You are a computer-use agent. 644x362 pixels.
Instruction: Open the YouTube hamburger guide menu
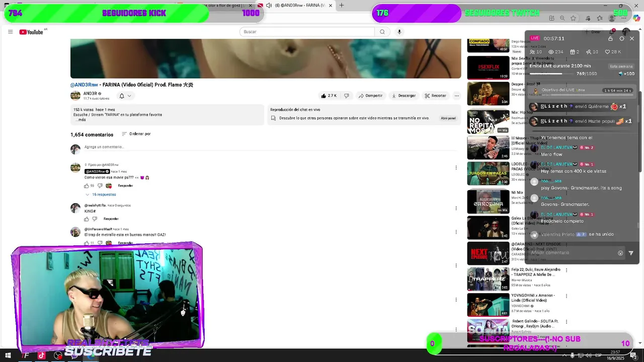click(x=10, y=32)
